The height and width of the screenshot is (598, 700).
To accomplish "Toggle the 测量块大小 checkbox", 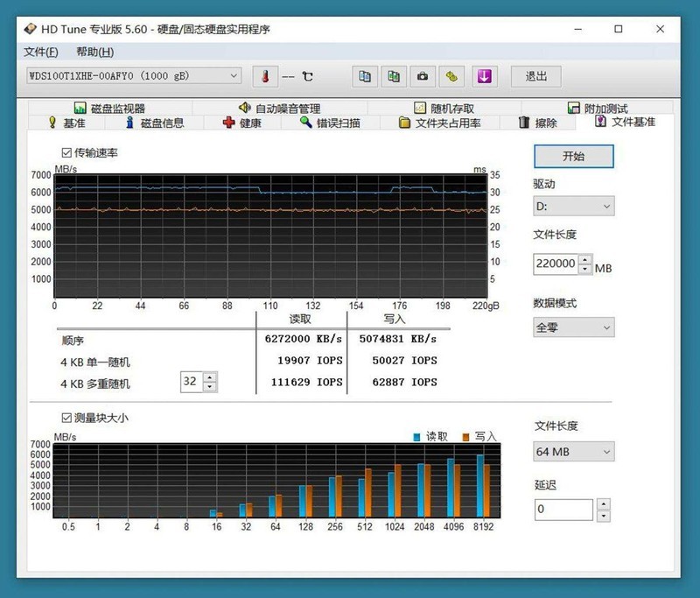I will click(x=66, y=417).
